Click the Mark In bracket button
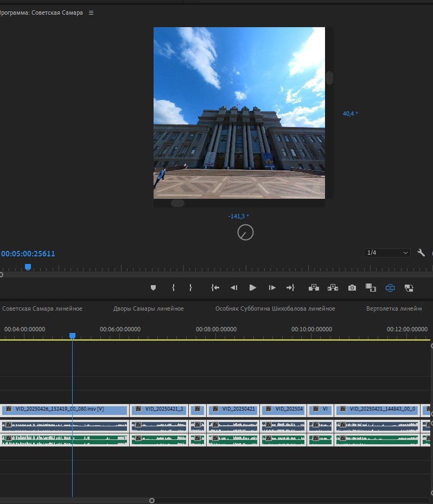The image size is (433, 504). pos(173,287)
